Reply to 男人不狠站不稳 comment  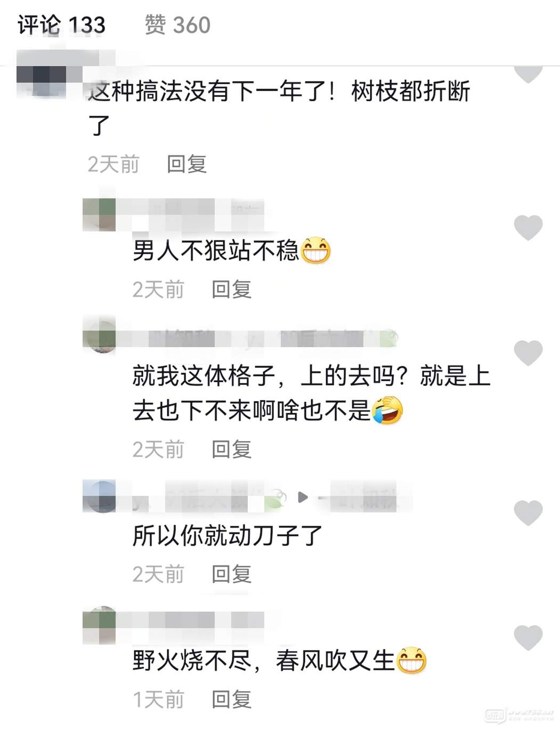(x=231, y=289)
